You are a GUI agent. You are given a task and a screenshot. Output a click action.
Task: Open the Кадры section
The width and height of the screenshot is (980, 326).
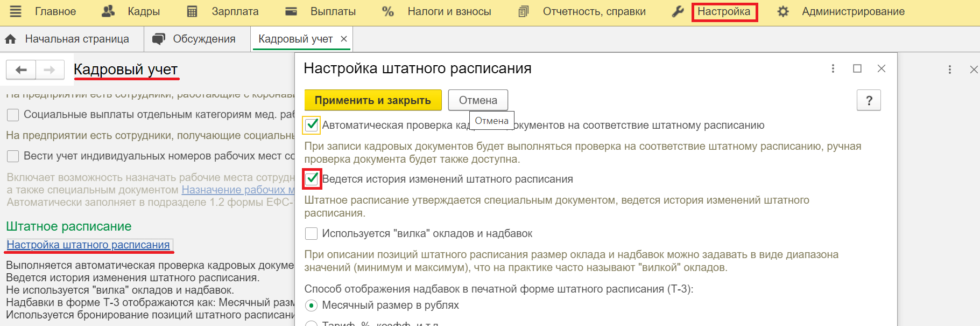pyautogui.click(x=144, y=11)
